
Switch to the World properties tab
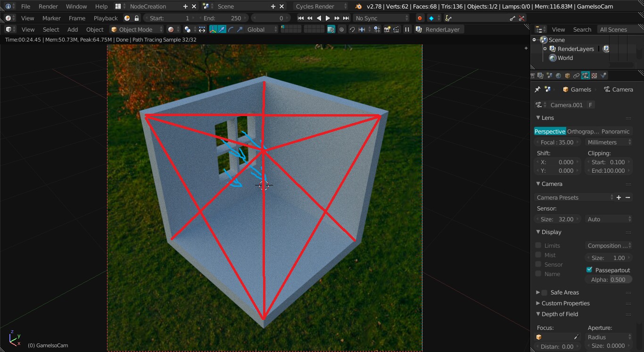pyautogui.click(x=559, y=75)
